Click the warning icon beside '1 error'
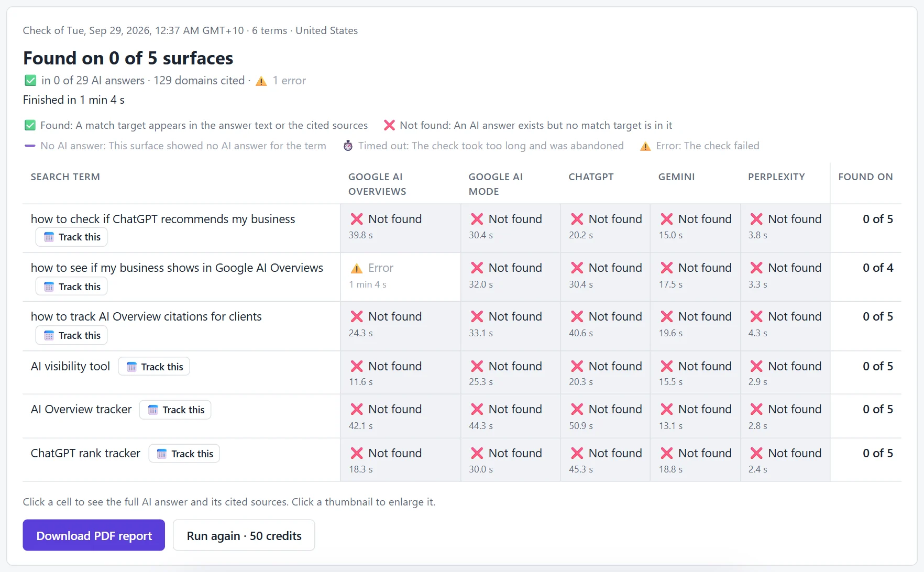 click(x=261, y=81)
